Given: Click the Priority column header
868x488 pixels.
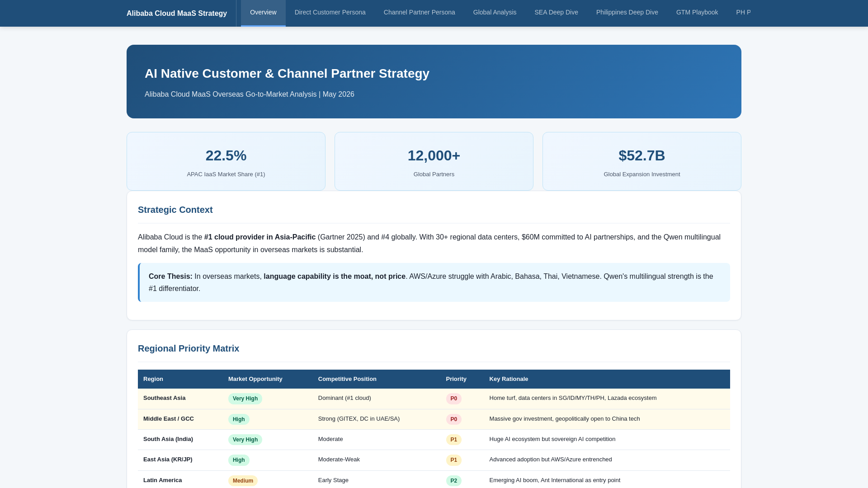Looking at the screenshot, I should click(456, 379).
